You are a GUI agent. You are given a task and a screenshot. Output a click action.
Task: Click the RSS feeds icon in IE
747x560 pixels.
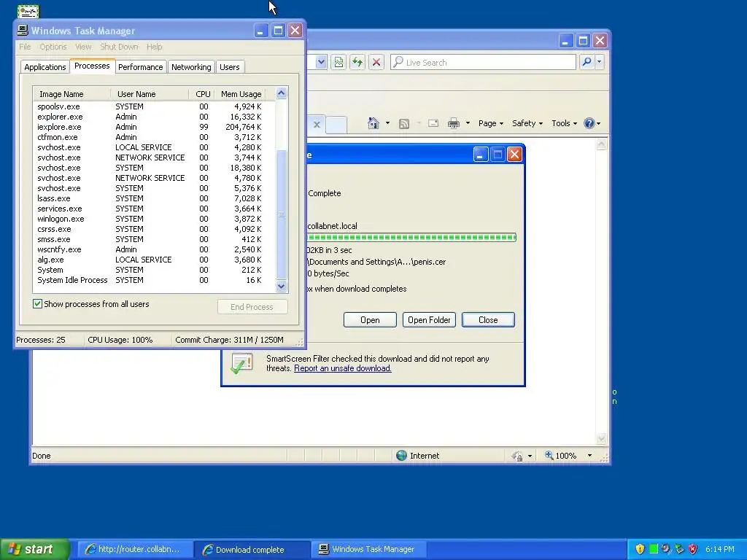click(x=404, y=123)
